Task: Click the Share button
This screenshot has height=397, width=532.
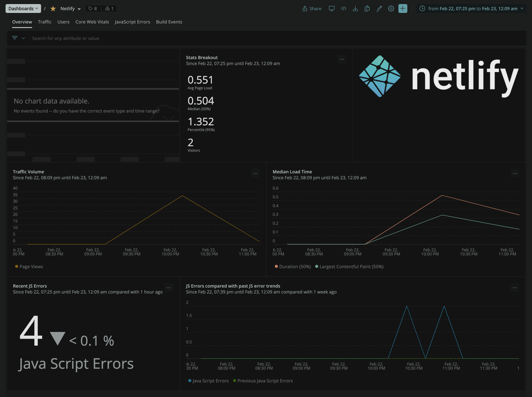Action: [312, 9]
